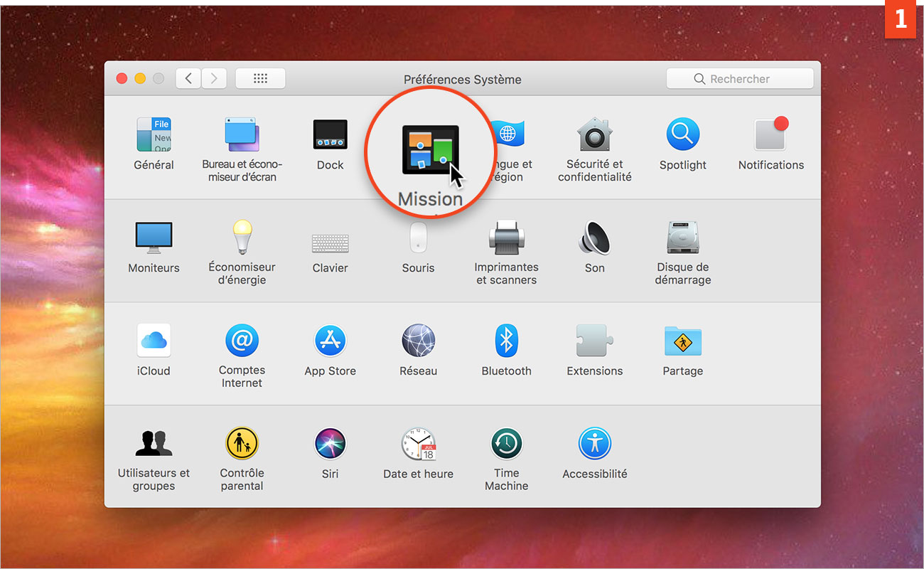Image resolution: width=924 pixels, height=569 pixels.
Task: Go forward with the right chevron button
Action: (214, 78)
